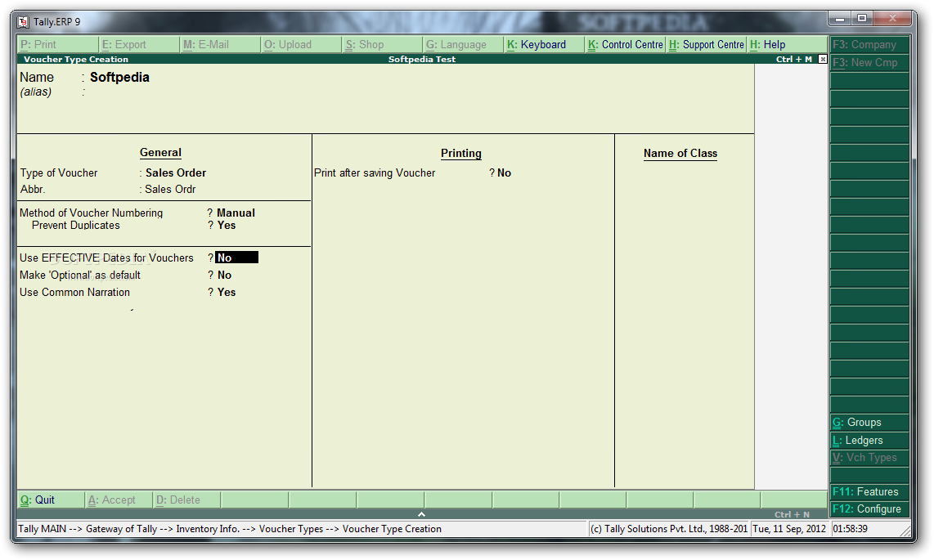The image size is (934, 560).
Task: Open F11: Features settings
Action: pos(869,491)
